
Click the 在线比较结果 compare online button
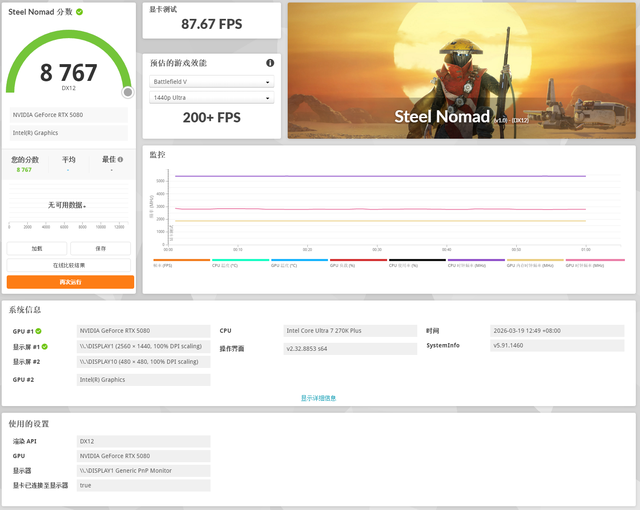click(x=69, y=265)
